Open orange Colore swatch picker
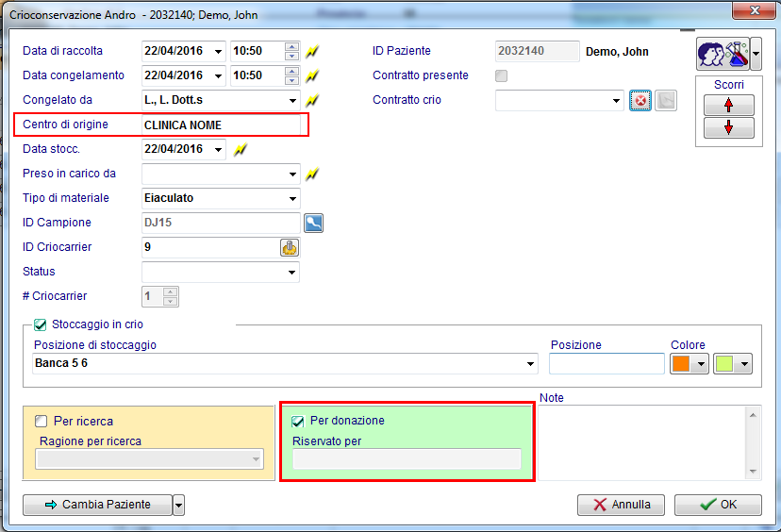This screenshot has height=532, width=781. point(690,364)
